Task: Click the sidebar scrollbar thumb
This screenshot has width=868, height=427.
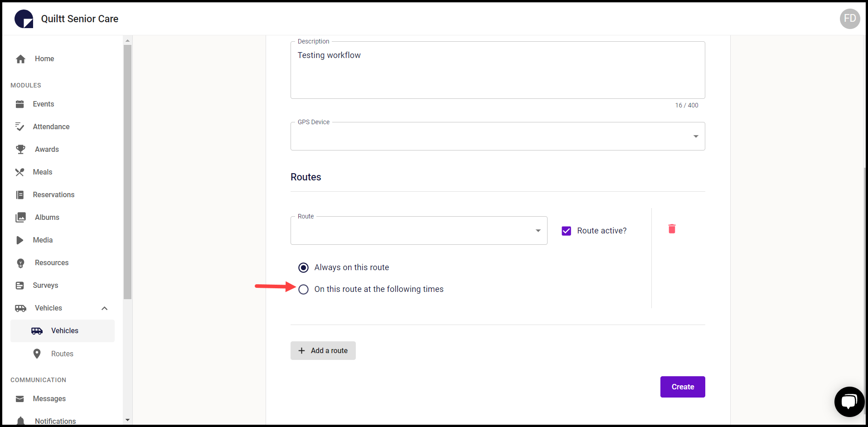Action: coord(127,171)
